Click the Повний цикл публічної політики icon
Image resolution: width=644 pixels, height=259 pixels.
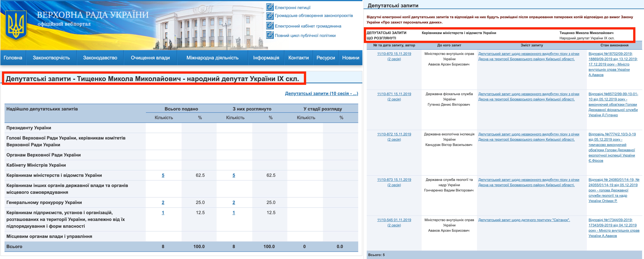(270, 35)
